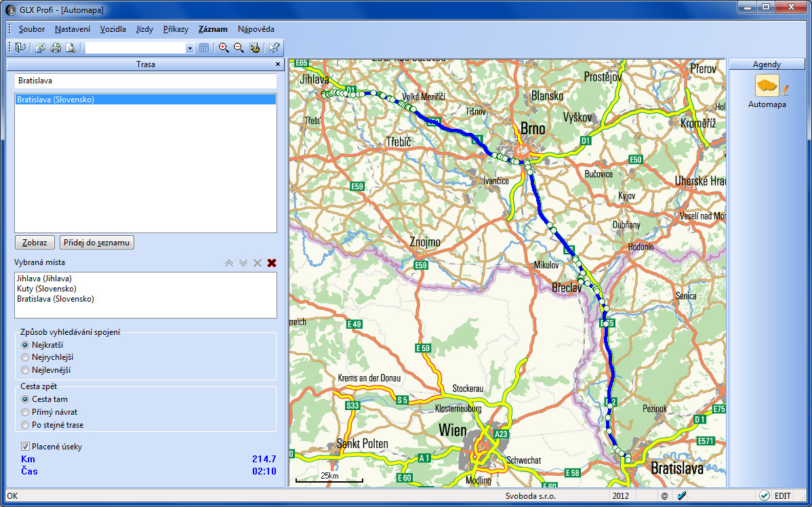Open the Záznam menu
The width and height of the screenshot is (812, 507).
pyautogui.click(x=213, y=29)
